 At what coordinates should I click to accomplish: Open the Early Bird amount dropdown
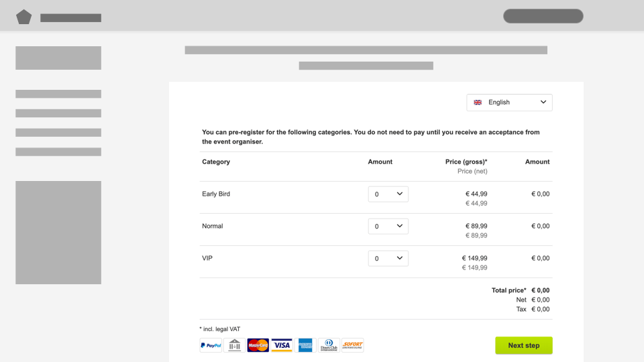388,194
